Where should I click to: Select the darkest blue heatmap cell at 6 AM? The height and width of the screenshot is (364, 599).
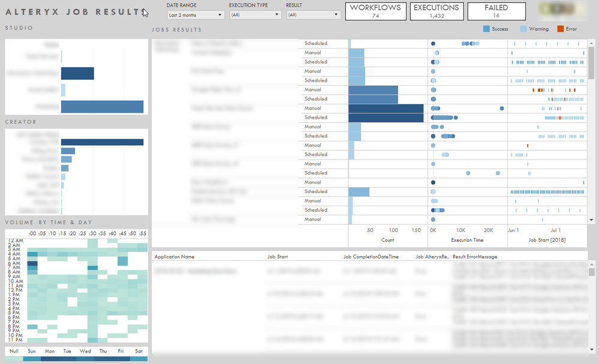(32, 263)
